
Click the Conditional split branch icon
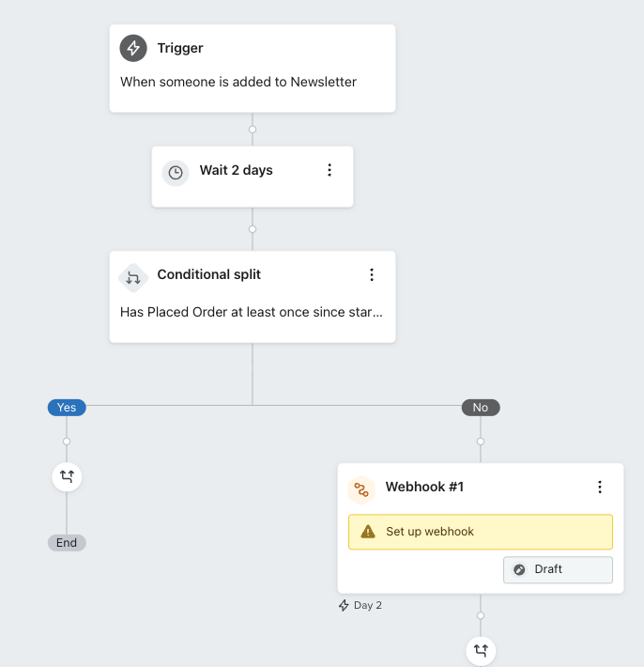[x=133, y=278]
